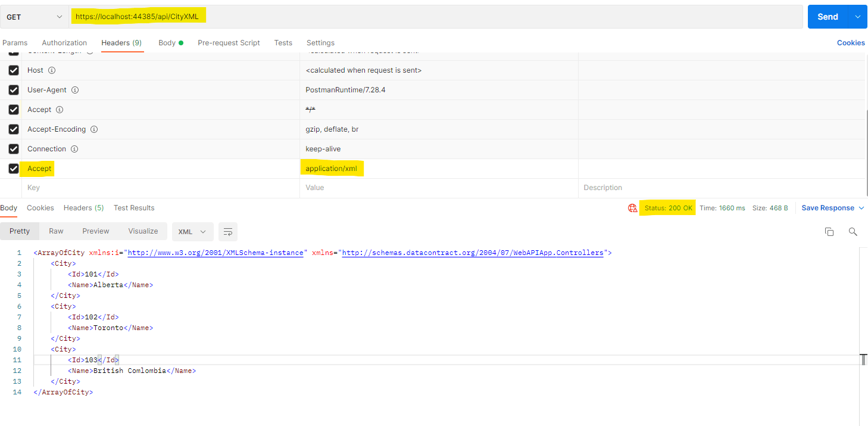Click the Toronto name line
This screenshot has width=868, height=426.
pyautogui.click(x=110, y=328)
